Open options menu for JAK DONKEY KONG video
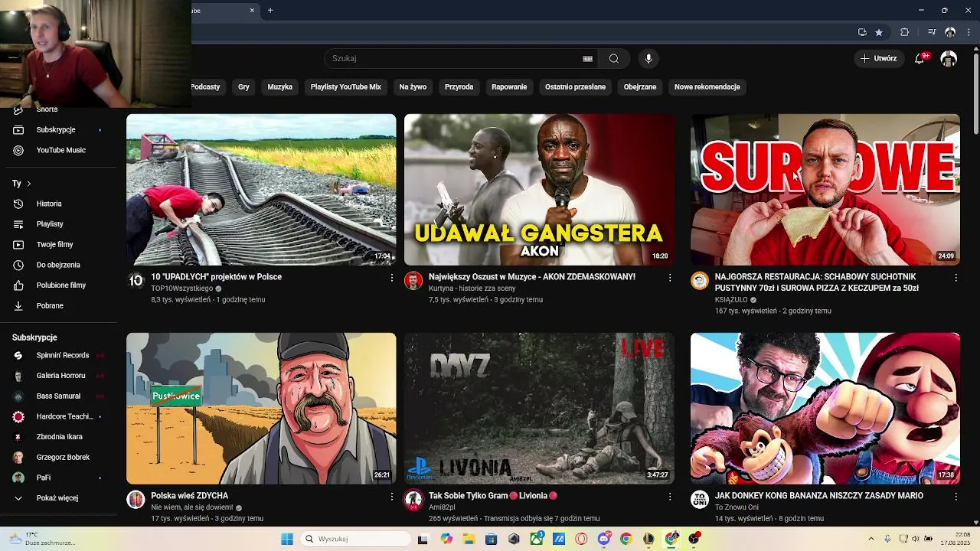 [x=955, y=496]
